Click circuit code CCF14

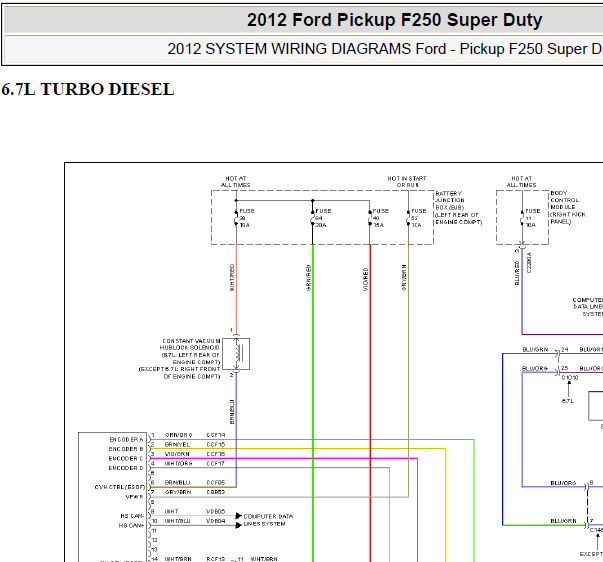click(216, 435)
